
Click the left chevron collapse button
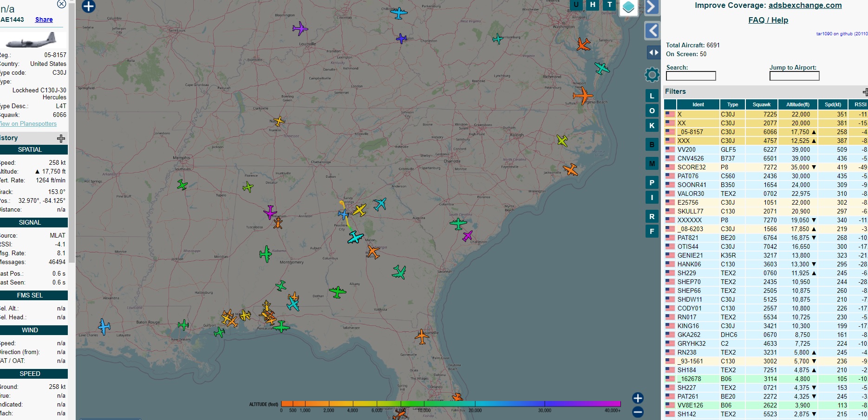pos(652,31)
